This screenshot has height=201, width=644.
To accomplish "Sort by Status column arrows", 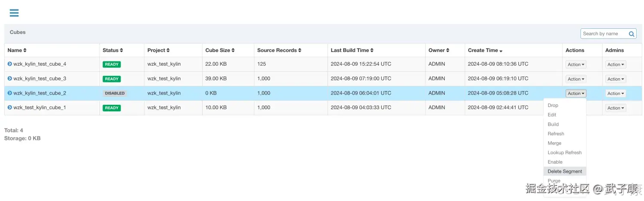I will coord(122,50).
